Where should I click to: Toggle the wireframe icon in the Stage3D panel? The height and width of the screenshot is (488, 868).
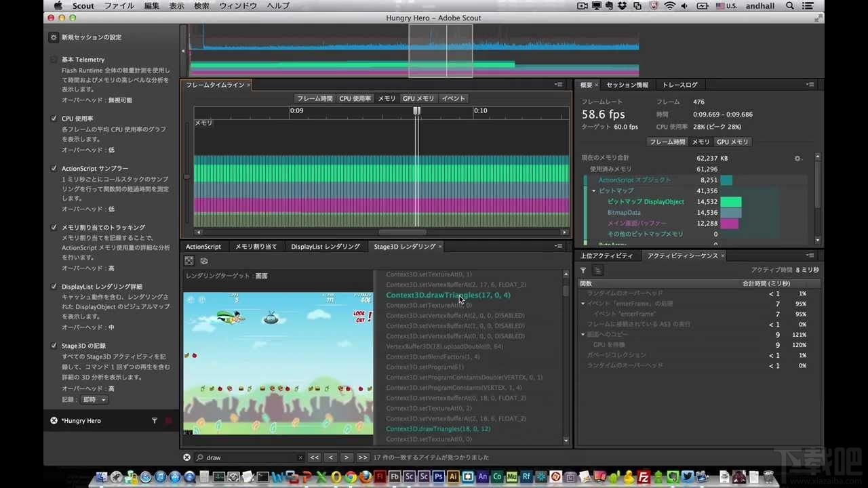pyautogui.click(x=203, y=260)
